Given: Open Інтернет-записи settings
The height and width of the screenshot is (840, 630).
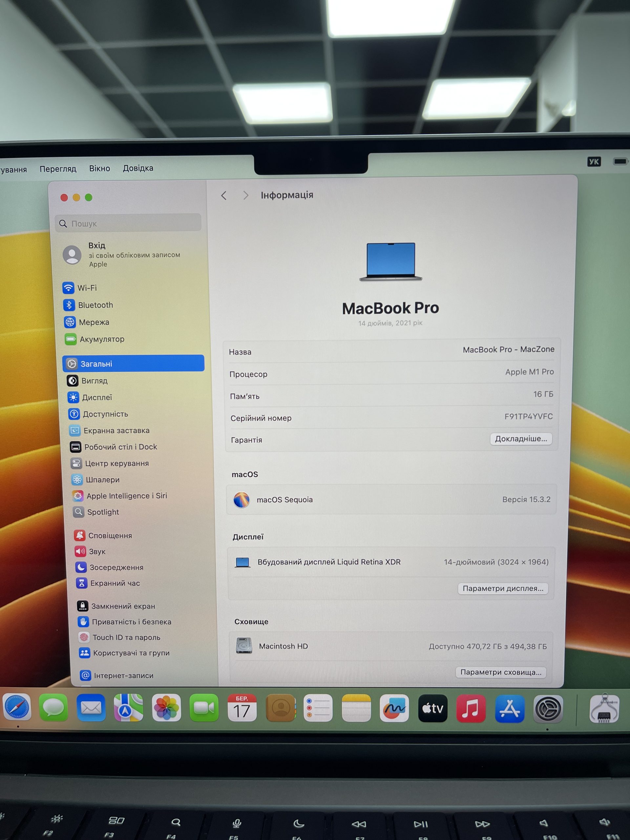Looking at the screenshot, I should (x=117, y=675).
